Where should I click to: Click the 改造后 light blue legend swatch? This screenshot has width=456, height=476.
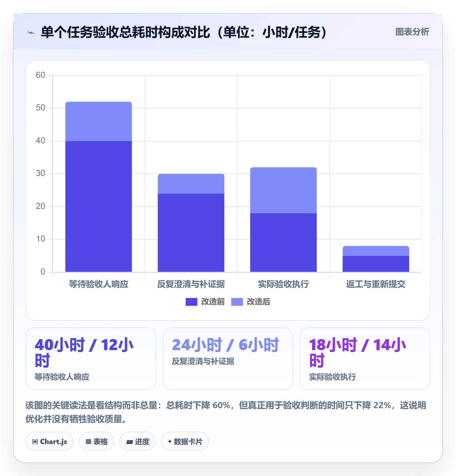237,302
